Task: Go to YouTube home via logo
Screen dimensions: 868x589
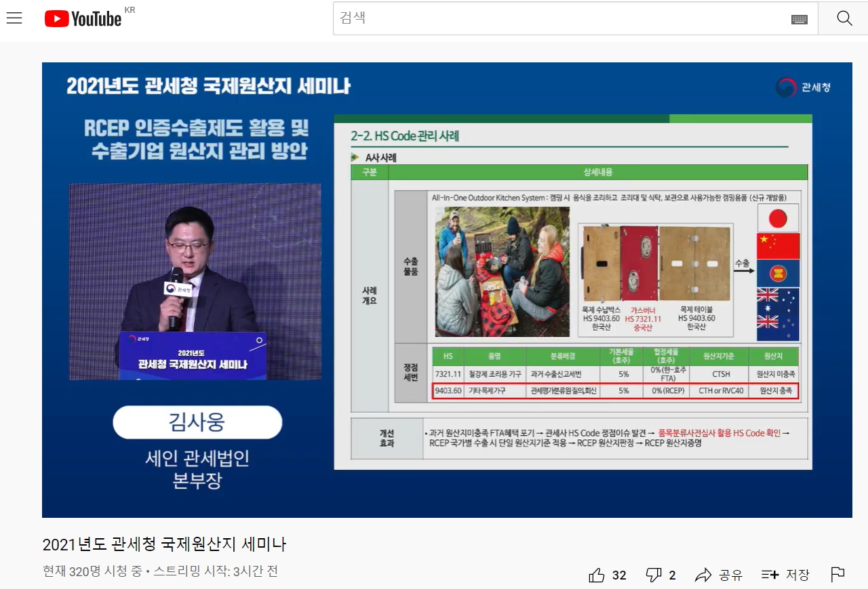Action: [x=83, y=19]
